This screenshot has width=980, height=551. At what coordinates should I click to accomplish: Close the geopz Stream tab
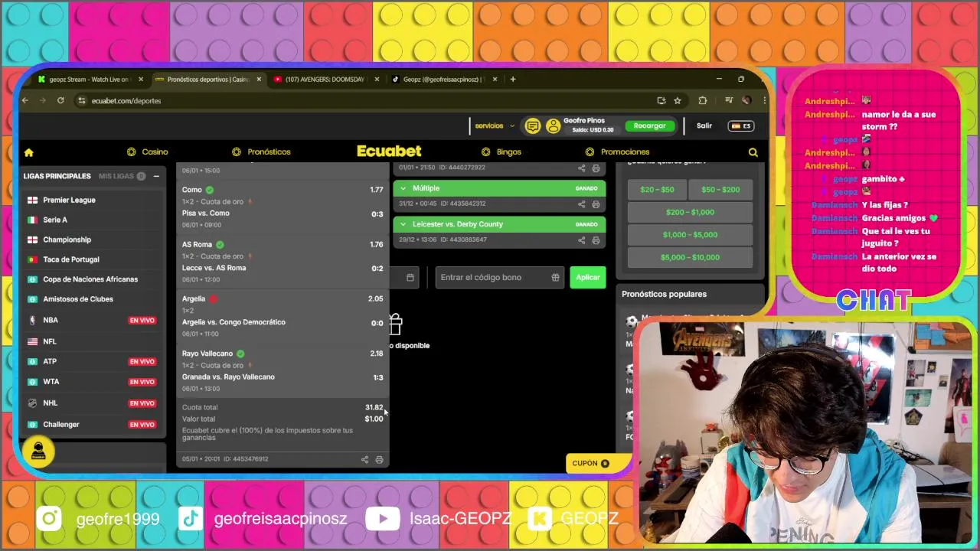point(141,79)
